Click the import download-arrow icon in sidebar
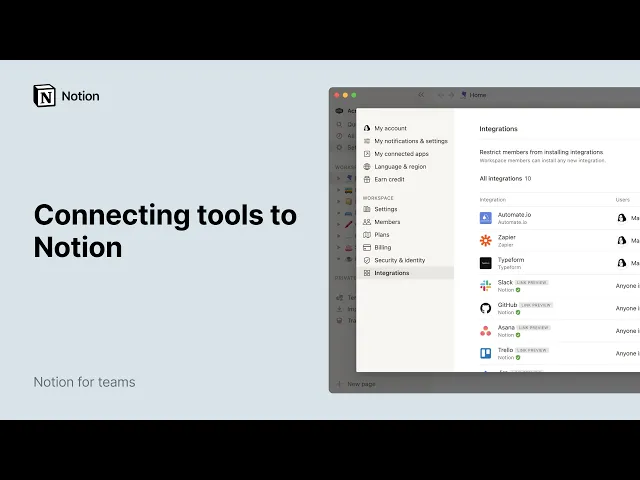The image size is (640, 480). [339, 309]
